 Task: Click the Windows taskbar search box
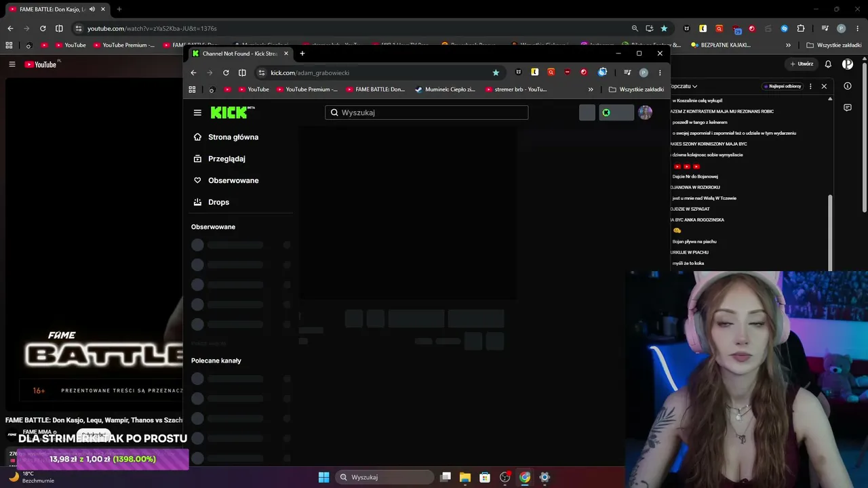(x=385, y=477)
